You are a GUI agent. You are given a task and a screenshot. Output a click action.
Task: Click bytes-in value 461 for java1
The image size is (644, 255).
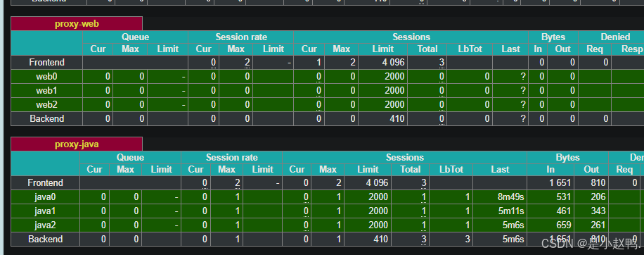click(x=564, y=211)
